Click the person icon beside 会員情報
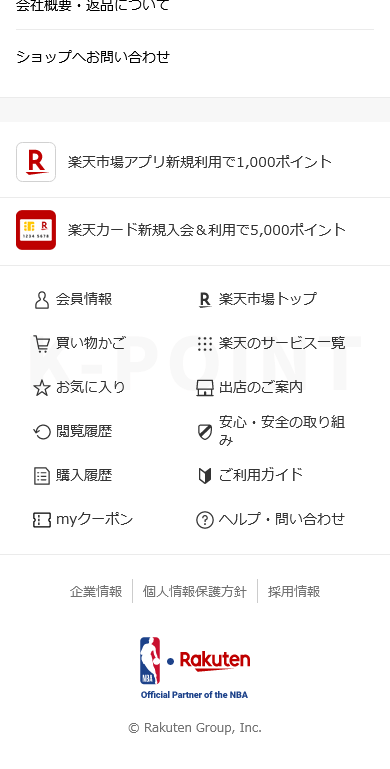Viewport: 390px width, 769px height. (x=42, y=300)
